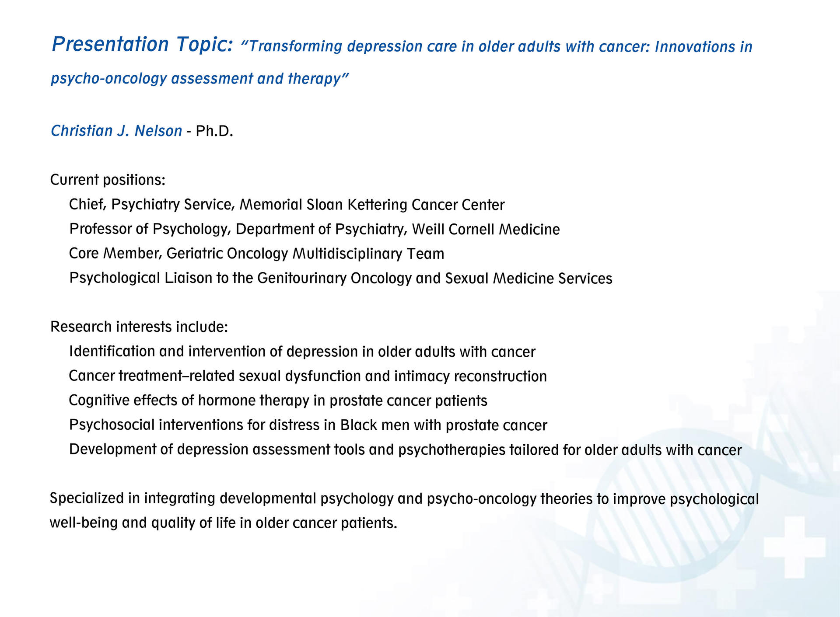Click the "well-being and quality of life" line
The height and width of the screenshot is (617, 840).
tap(223, 523)
